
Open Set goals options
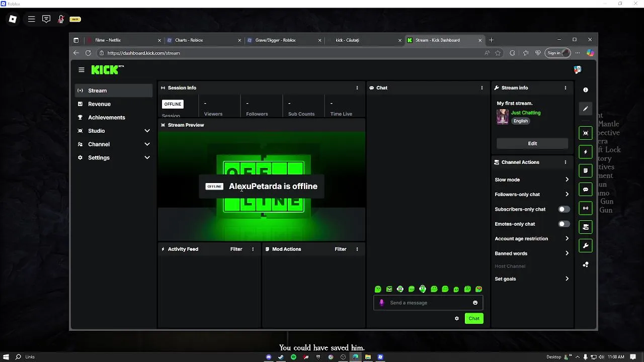point(532,279)
